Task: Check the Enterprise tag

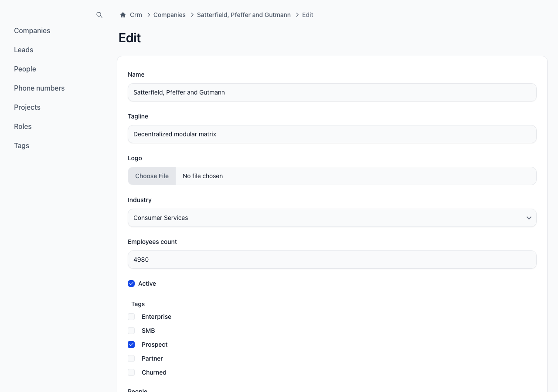Action: click(131, 317)
